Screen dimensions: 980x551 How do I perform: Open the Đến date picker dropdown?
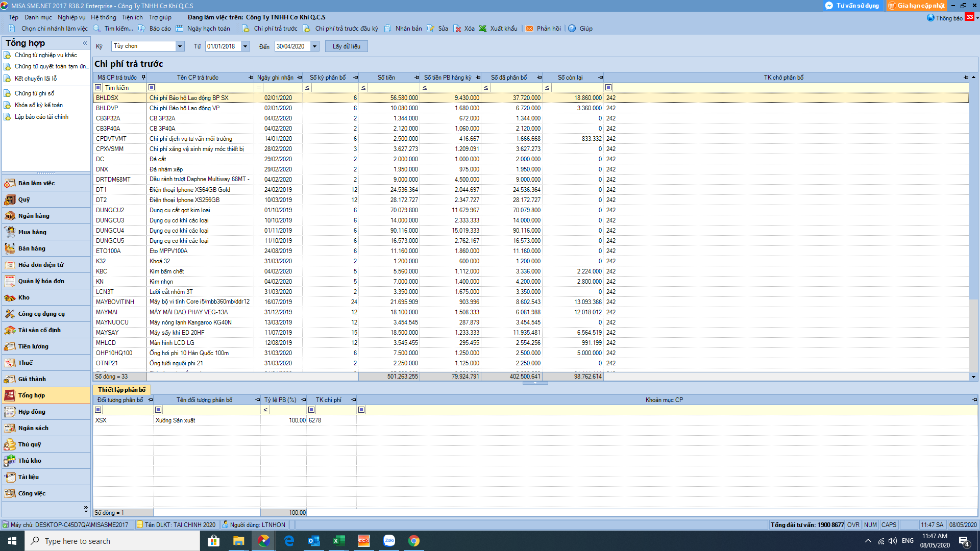(315, 46)
